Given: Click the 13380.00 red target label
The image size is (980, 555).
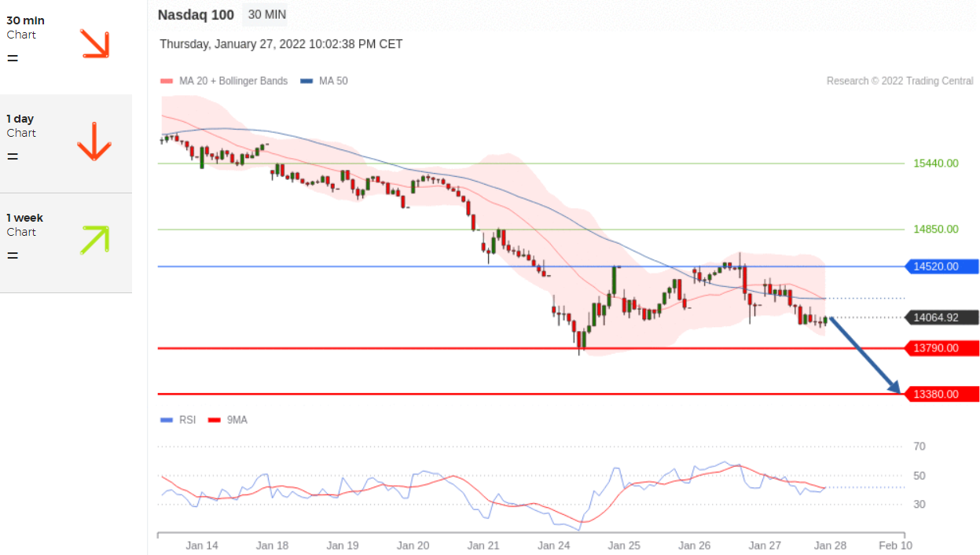Looking at the screenshot, I should pos(941,394).
